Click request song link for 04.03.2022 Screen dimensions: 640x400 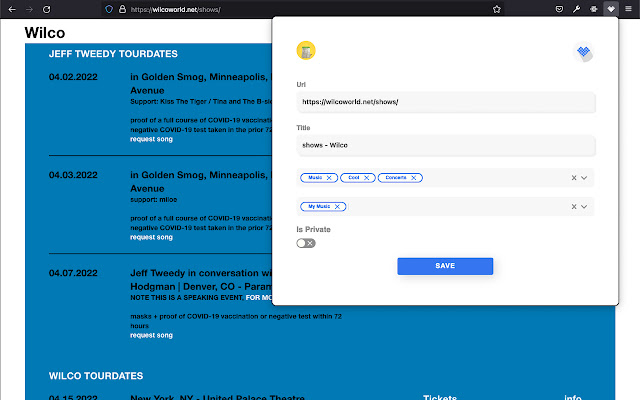tap(151, 237)
